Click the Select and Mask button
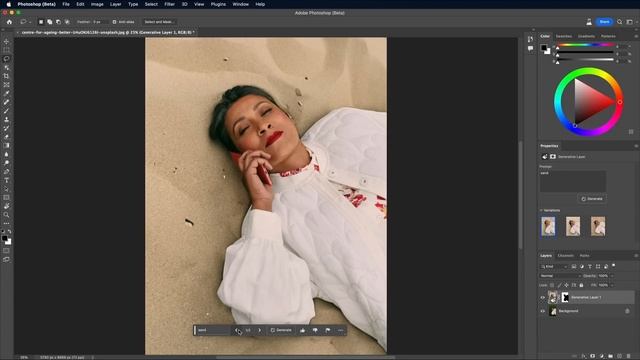 pos(159,22)
